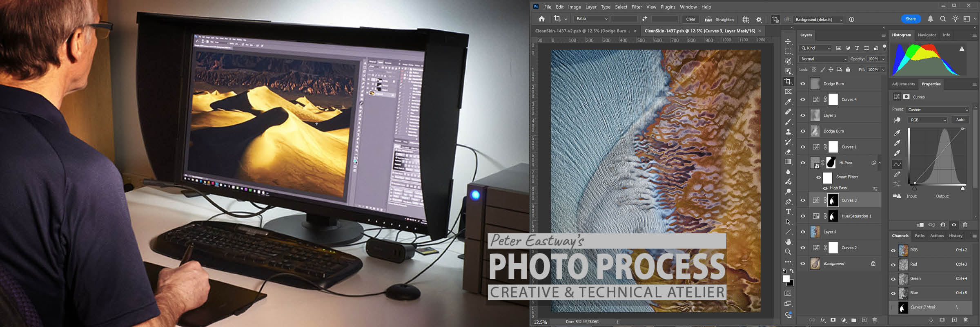Open the Layers panel menu
Screen dimensions: 980x327
[x=883, y=35]
